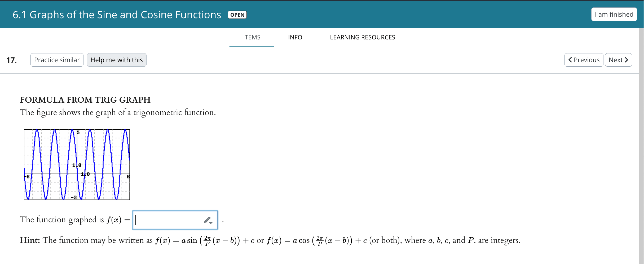The width and height of the screenshot is (644, 264).
Task: Click the Previous chevron arrow icon
Action: (x=570, y=60)
